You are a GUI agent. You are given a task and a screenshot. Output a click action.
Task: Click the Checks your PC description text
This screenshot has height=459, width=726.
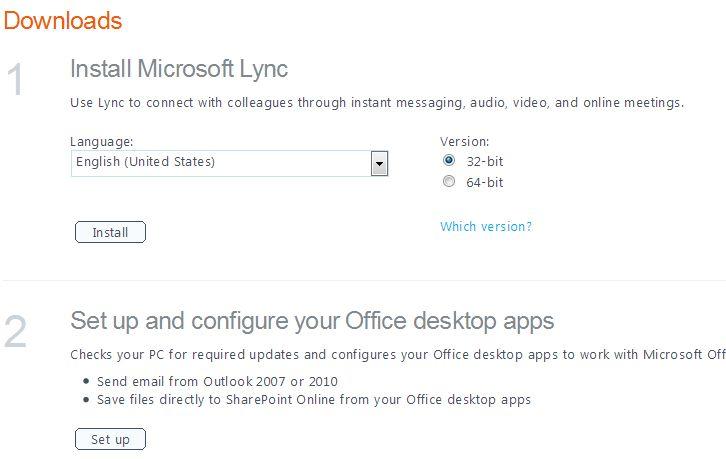coord(398,355)
